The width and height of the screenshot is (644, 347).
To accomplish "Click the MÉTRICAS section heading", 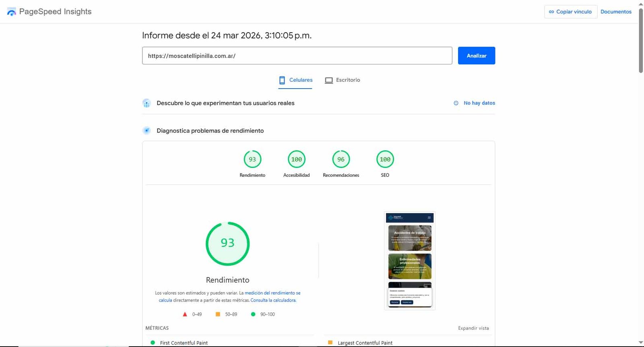I will tap(157, 328).
